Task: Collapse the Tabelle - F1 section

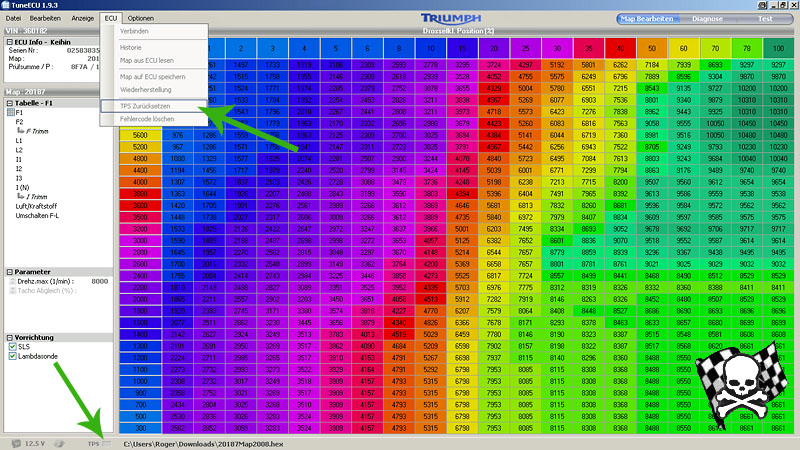Action: click(x=8, y=102)
